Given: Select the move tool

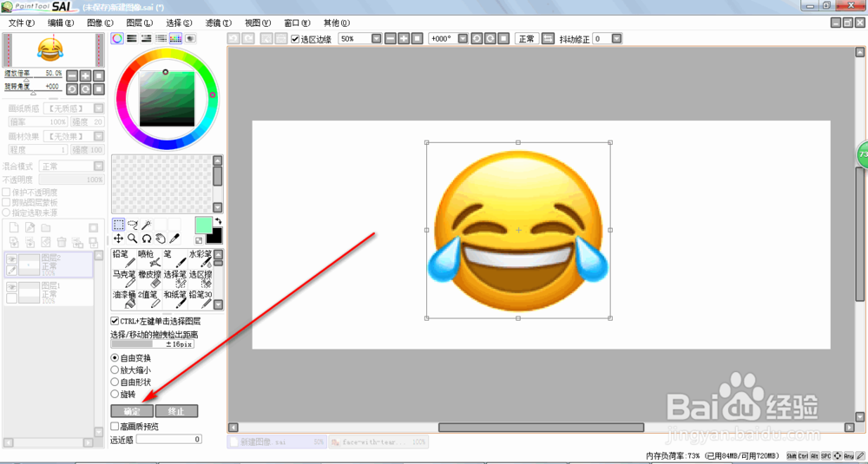Looking at the screenshot, I should (118, 239).
